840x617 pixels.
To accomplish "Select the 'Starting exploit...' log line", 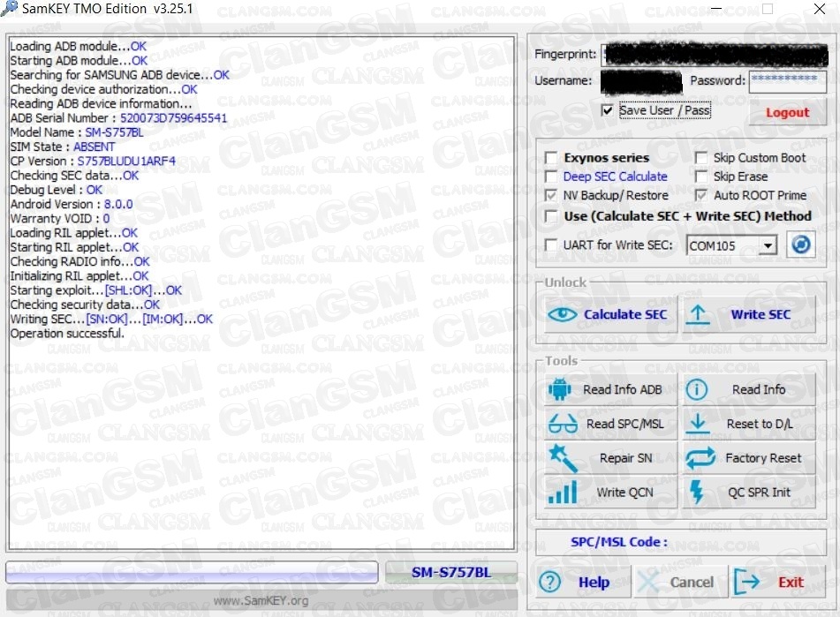I will click(x=96, y=290).
